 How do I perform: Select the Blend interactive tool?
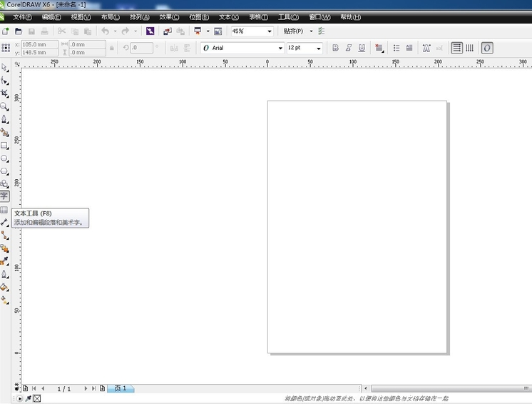click(5, 248)
